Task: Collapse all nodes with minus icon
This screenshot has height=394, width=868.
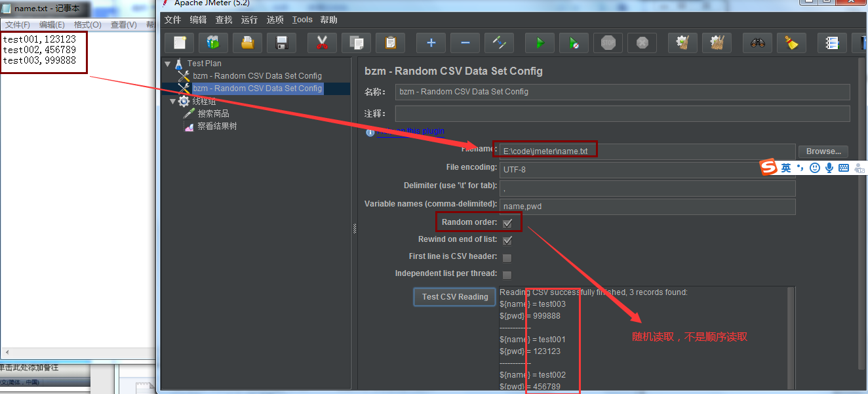Action: [x=465, y=43]
